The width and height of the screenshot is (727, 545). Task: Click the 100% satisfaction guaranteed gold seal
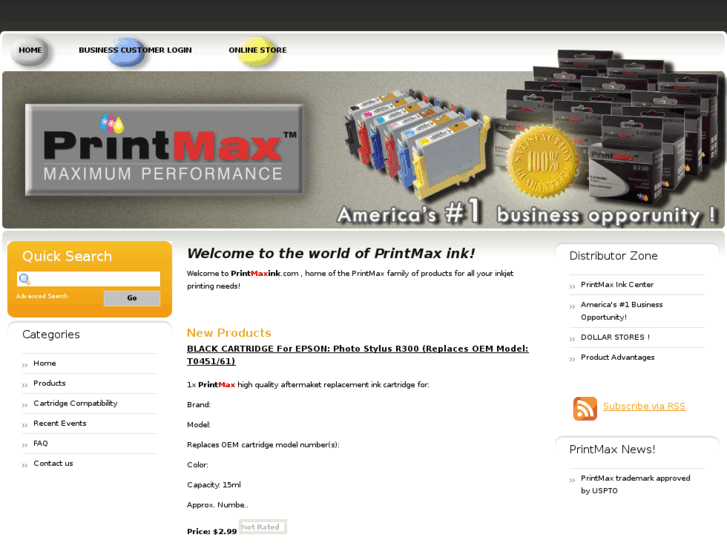pyautogui.click(x=542, y=161)
